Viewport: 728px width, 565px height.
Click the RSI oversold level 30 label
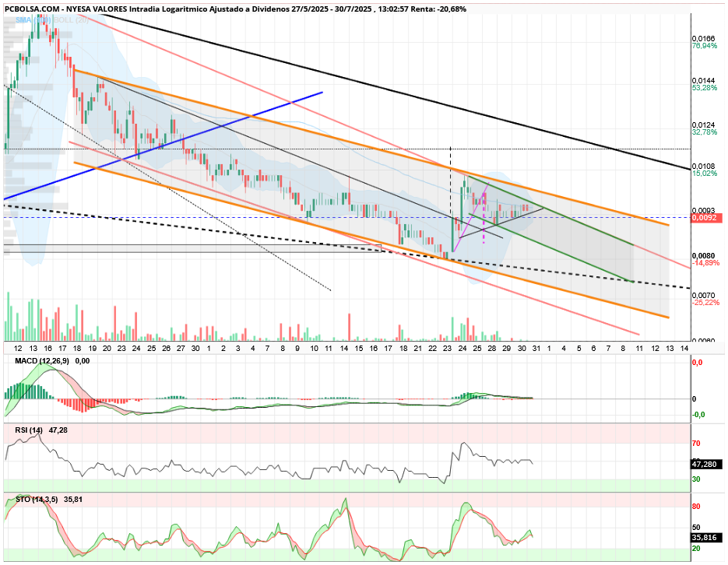[x=696, y=479]
